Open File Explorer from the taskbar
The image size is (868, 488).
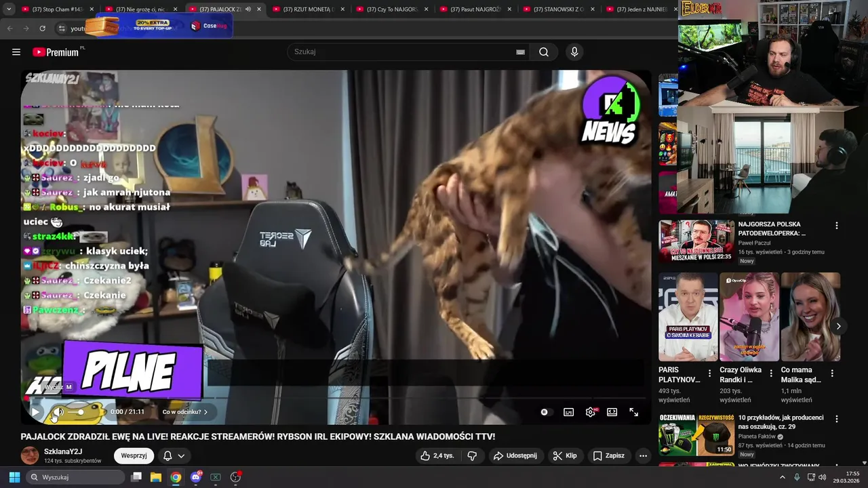click(156, 477)
